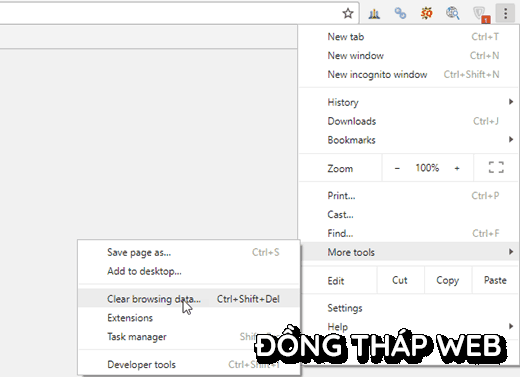The height and width of the screenshot is (377, 520).
Task: Click the blue chain link extension icon
Action: point(400,13)
